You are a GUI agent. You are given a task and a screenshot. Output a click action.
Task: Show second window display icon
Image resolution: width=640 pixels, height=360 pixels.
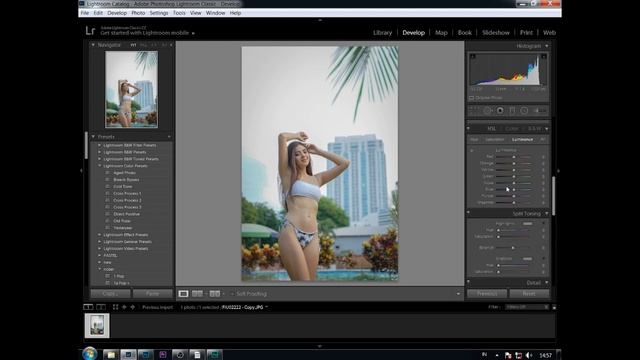tap(101, 307)
